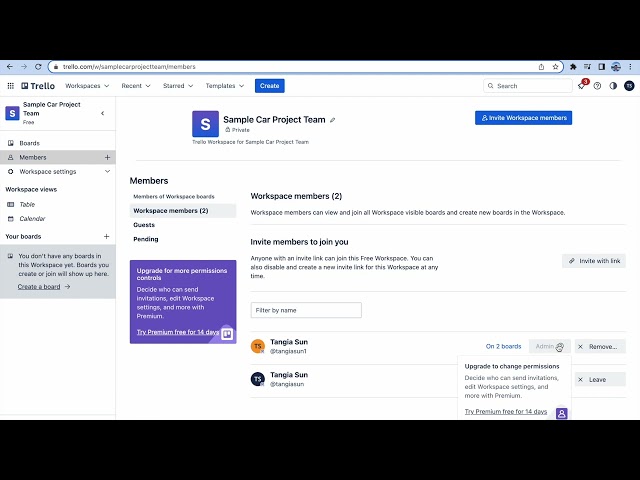Click the browser address bar URL
The image size is (640, 480).
tap(129, 67)
